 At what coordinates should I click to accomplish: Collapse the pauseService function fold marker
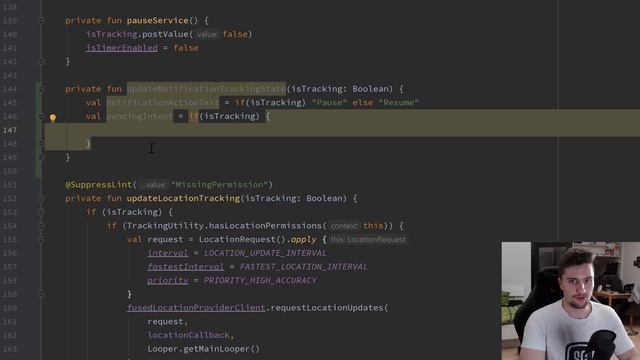click(41, 20)
